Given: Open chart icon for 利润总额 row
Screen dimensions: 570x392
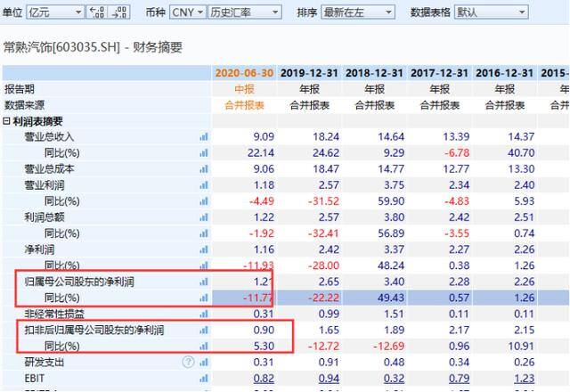Looking at the screenshot, I should (x=204, y=217).
